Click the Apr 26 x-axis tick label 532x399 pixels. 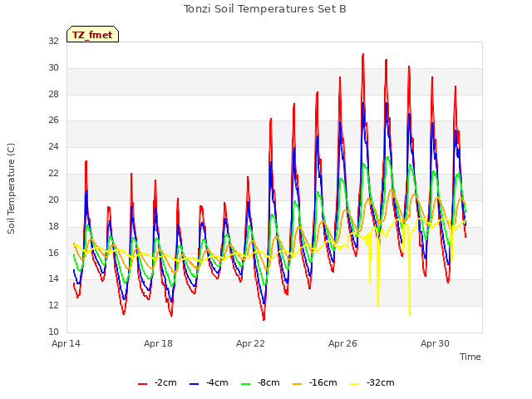(x=342, y=343)
